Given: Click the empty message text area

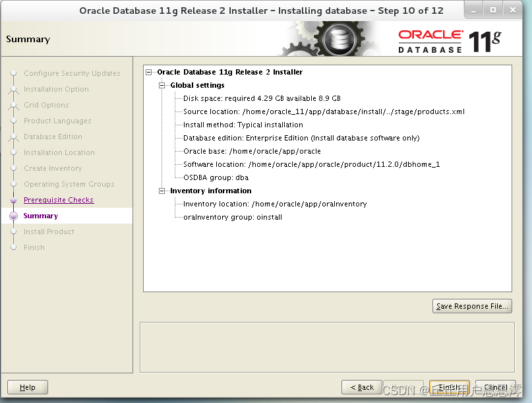Looking at the screenshot, I should coord(327,348).
